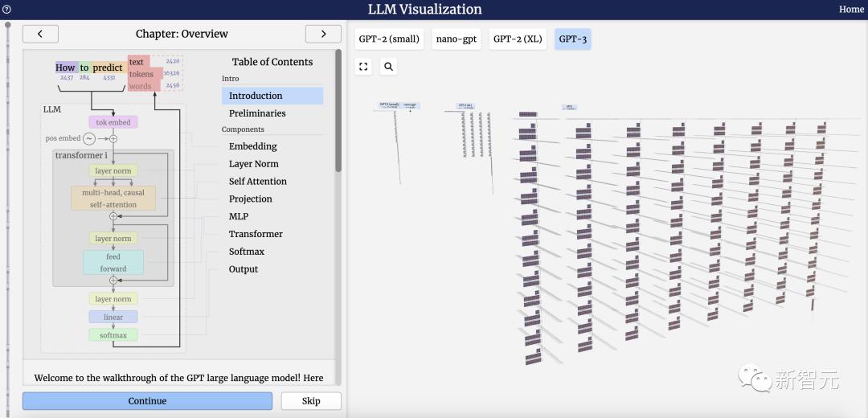Switch model to nano-gpt

pos(457,39)
